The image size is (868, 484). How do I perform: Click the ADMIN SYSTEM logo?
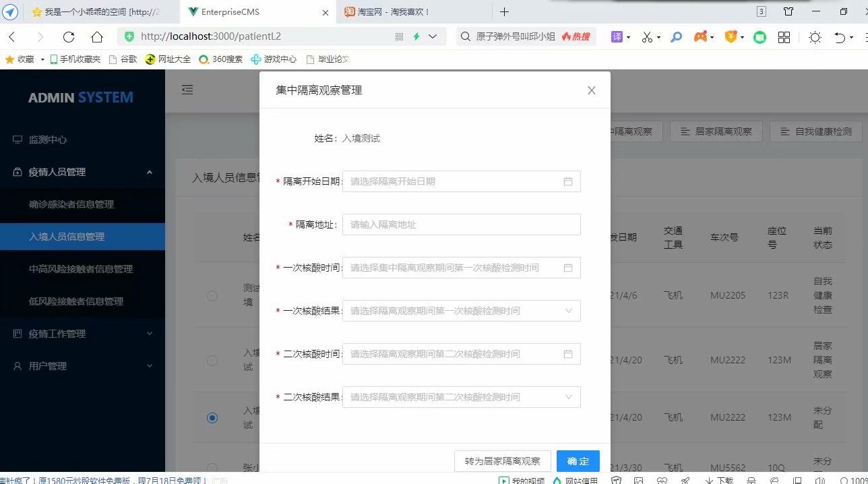(x=81, y=98)
